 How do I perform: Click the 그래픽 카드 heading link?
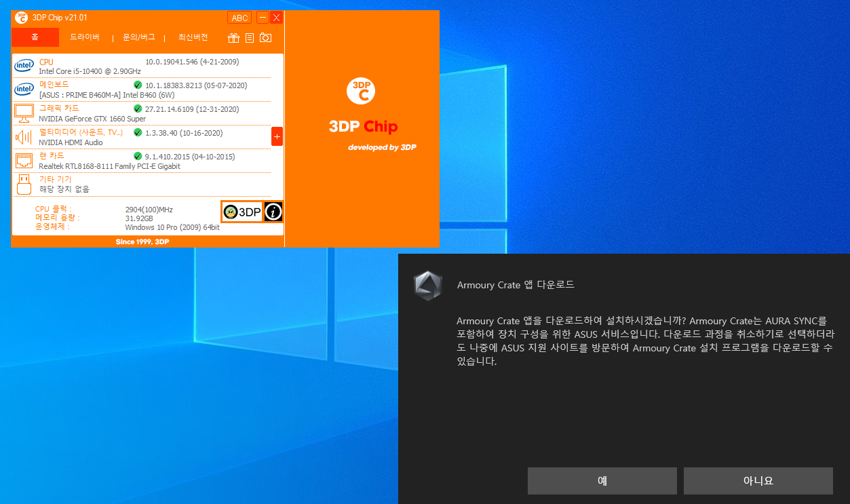coord(59,109)
